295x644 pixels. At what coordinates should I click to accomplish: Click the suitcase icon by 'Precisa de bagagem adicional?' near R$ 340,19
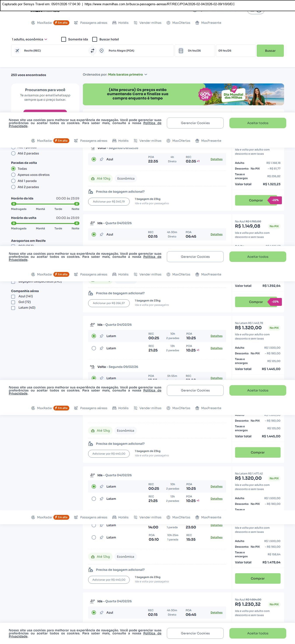click(91, 192)
